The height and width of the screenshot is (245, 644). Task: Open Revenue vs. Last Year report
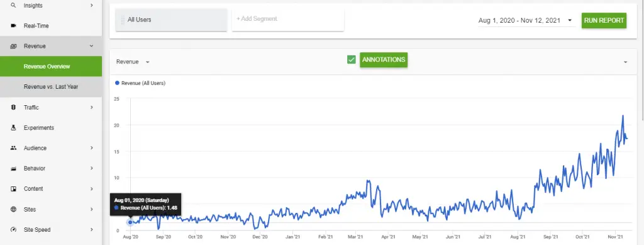(51, 87)
